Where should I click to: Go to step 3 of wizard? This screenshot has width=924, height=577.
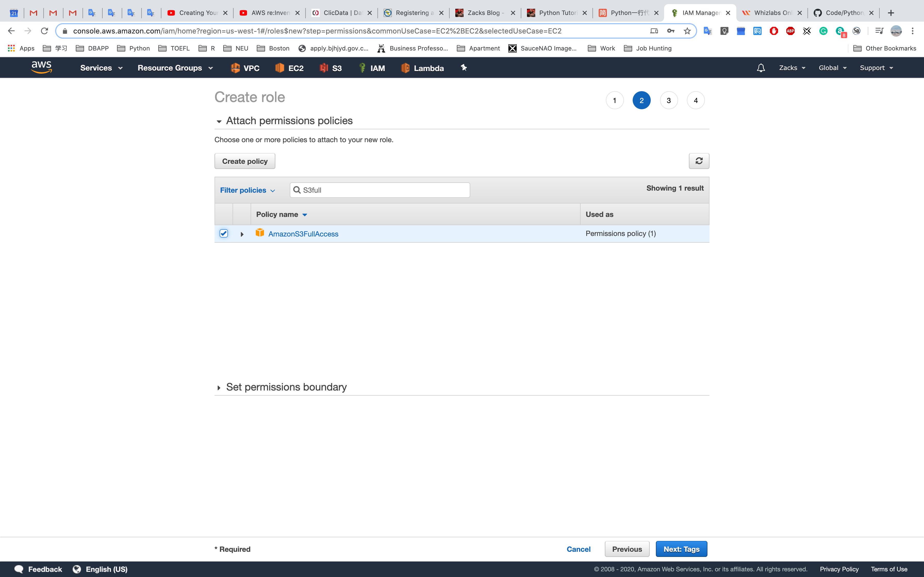[x=669, y=100]
